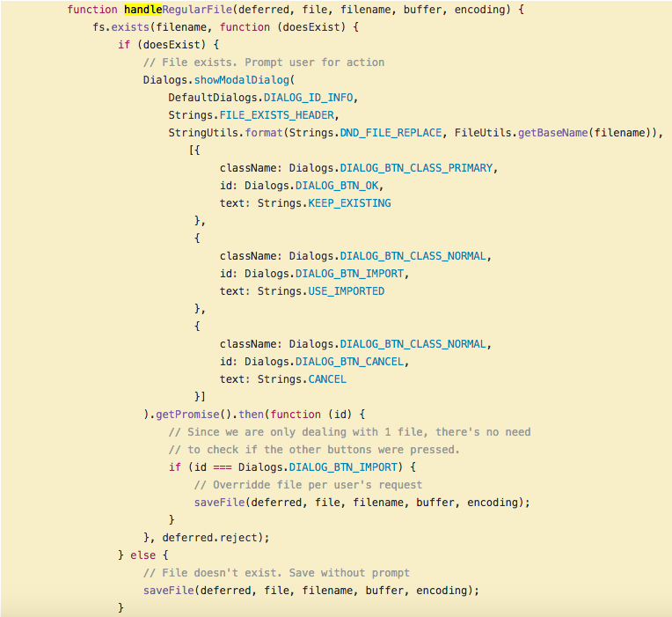Click 'DIALOG_BTN_OK' constant
672x617 pixels.
[337, 186]
